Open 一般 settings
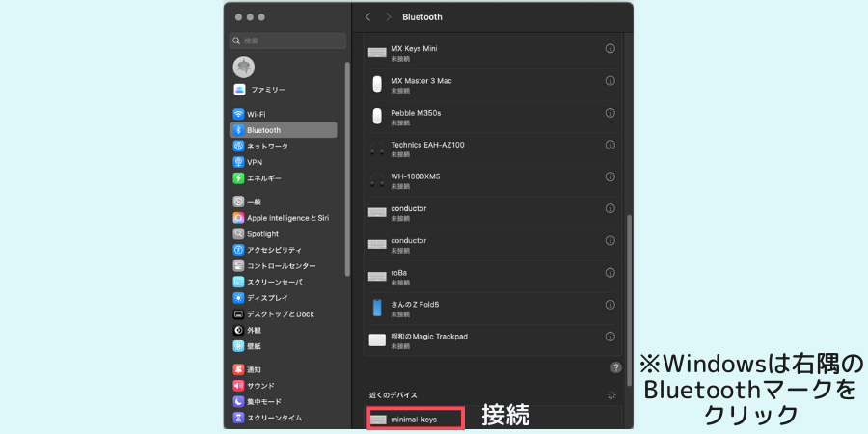This screenshot has height=434, width=868. coord(284,203)
